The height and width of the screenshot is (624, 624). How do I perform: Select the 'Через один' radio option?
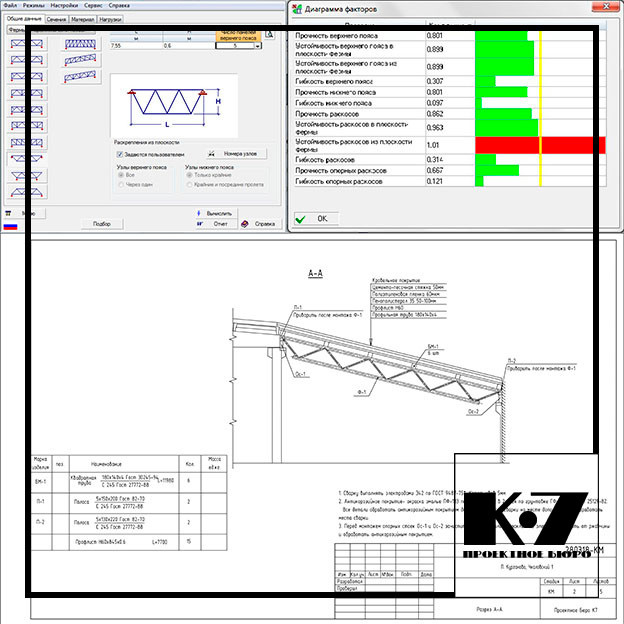coord(124,185)
